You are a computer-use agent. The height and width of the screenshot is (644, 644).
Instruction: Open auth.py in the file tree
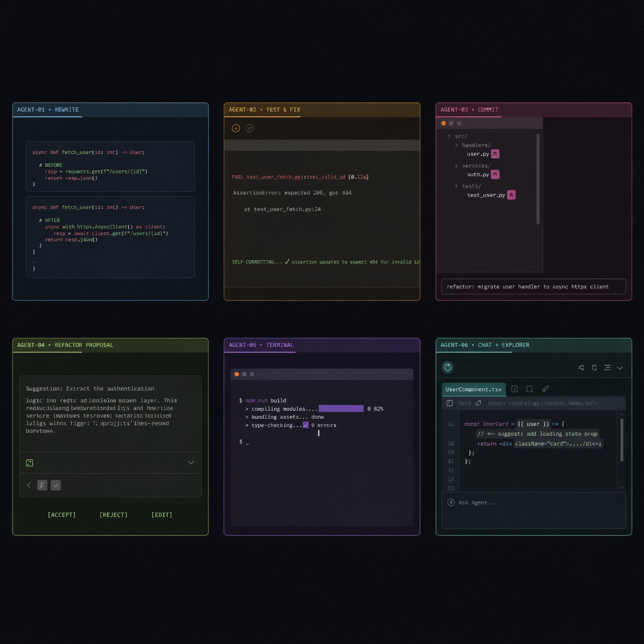478,174
